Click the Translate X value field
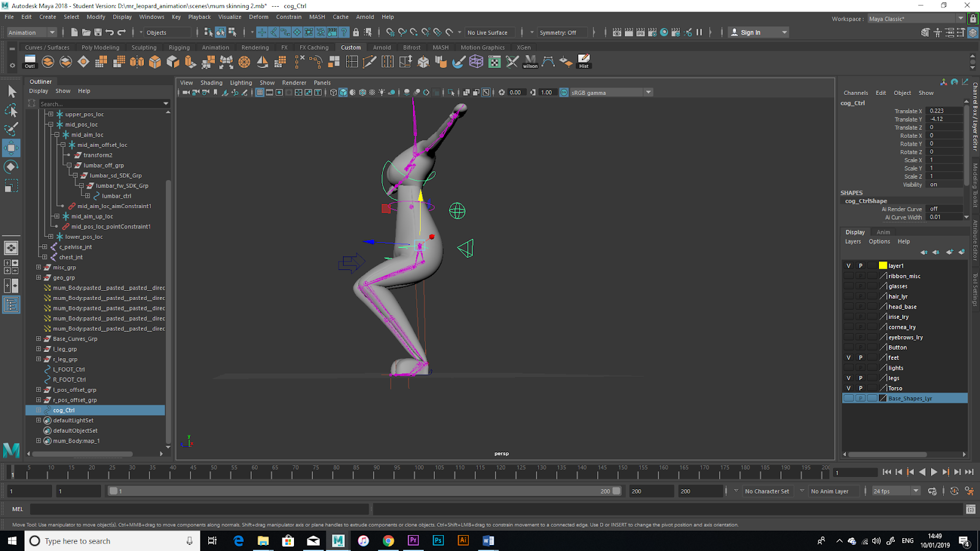 [944, 111]
